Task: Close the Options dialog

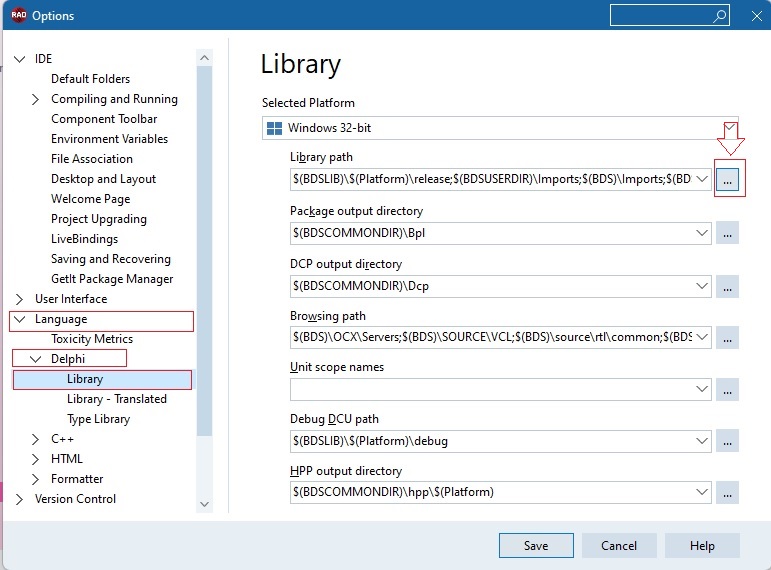Action: click(x=756, y=16)
